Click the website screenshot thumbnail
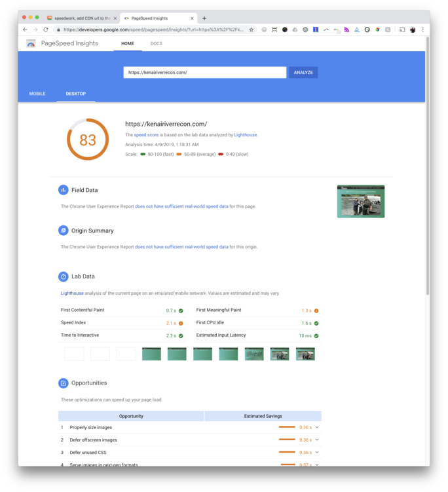448x492 pixels. pyautogui.click(x=361, y=201)
